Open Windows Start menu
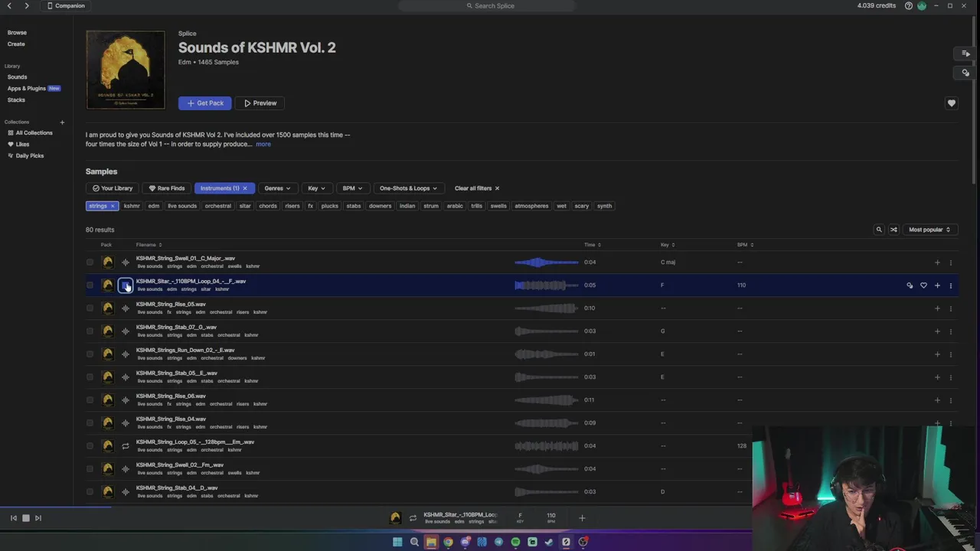Screen dimensions: 980x551 pyautogui.click(x=397, y=542)
